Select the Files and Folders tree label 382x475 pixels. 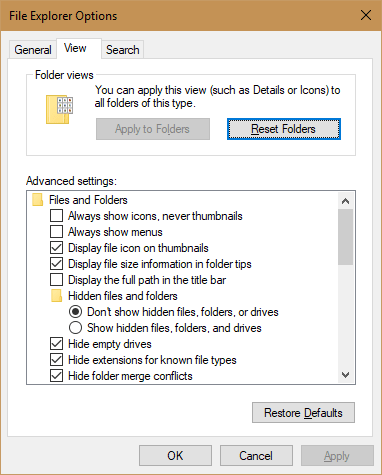click(x=88, y=200)
